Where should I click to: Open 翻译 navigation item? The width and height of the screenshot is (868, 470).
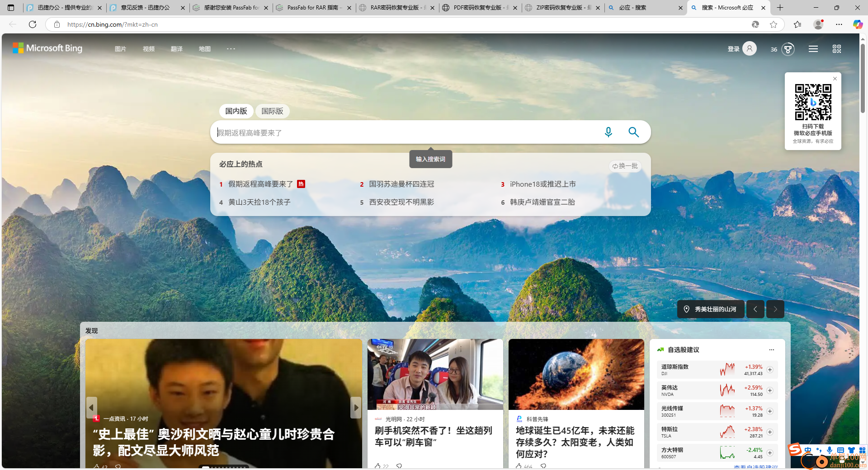177,49
